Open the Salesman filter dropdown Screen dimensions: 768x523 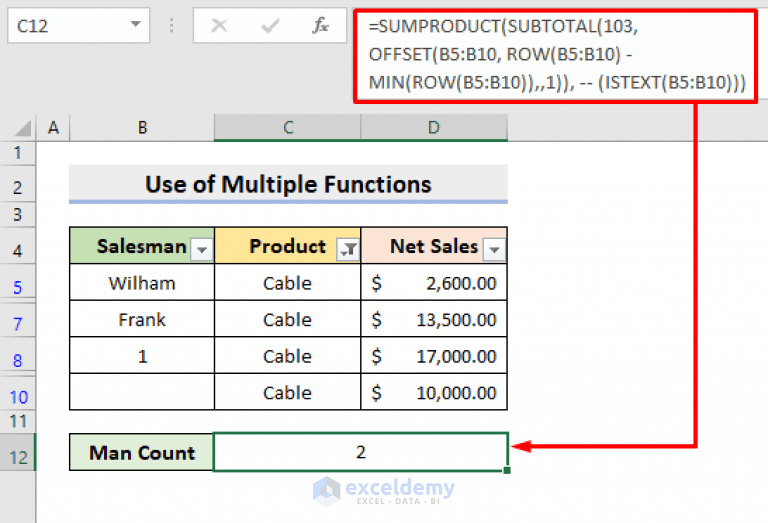pos(201,250)
